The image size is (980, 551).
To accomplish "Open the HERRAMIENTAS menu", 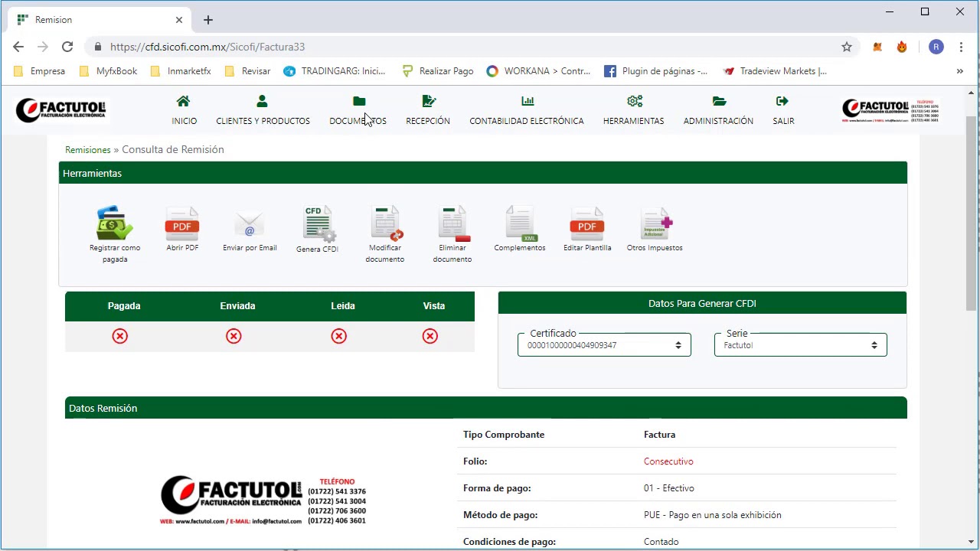I will [x=634, y=111].
